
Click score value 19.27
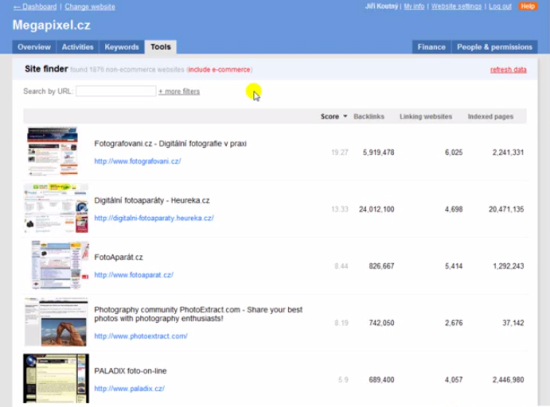click(x=340, y=152)
